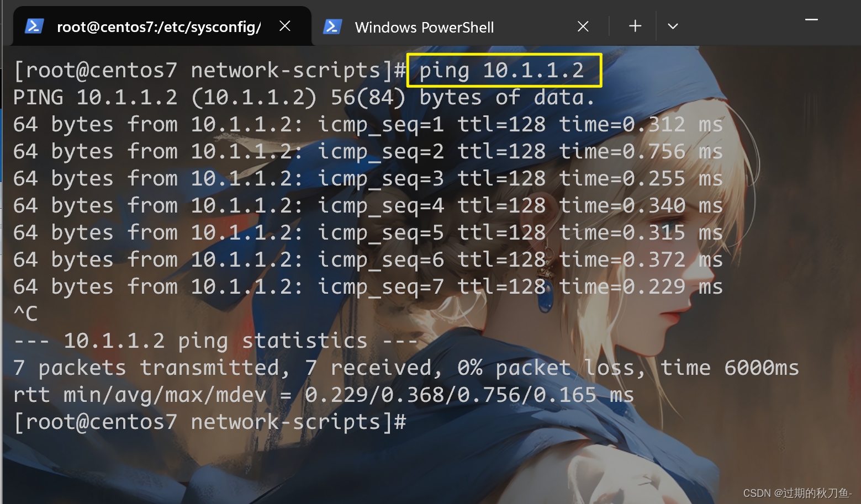
Task: Click the icmp_seq=7 time=0.229 ms line
Action: coord(368,287)
